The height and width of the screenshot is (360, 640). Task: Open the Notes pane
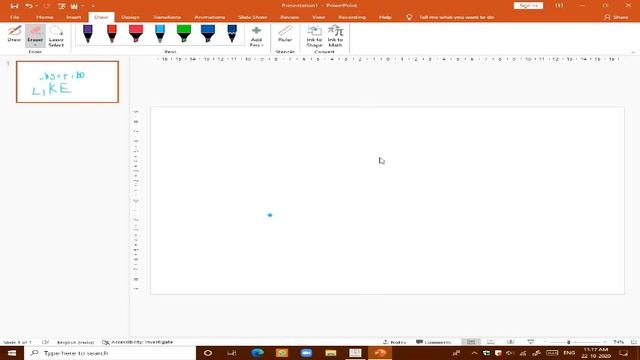(394, 342)
